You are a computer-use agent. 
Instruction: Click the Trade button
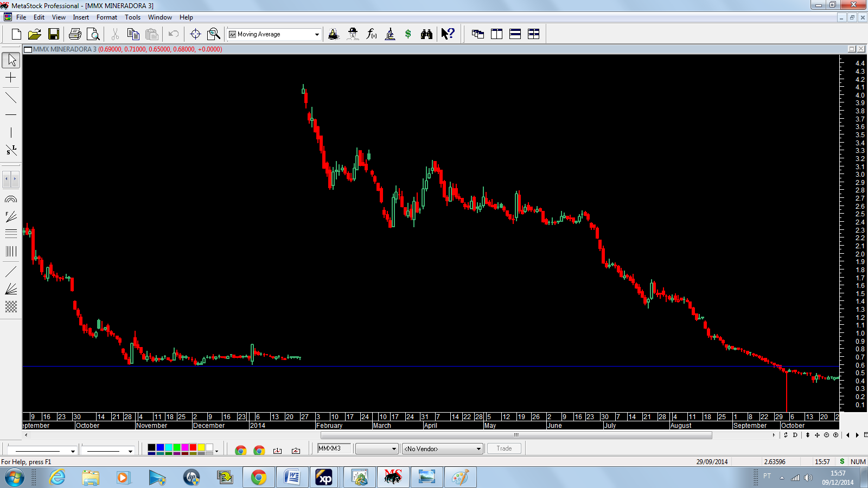pos(504,448)
